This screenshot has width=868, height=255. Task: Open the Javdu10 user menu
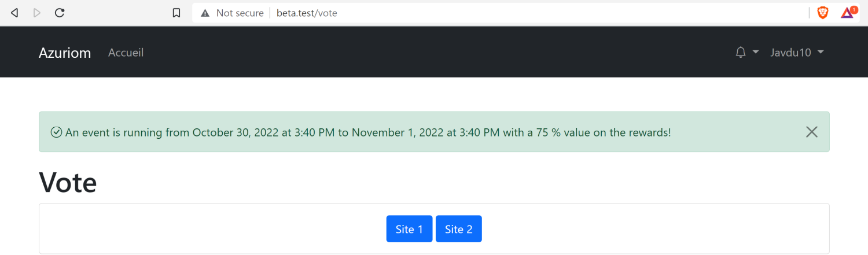coord(797,52)
